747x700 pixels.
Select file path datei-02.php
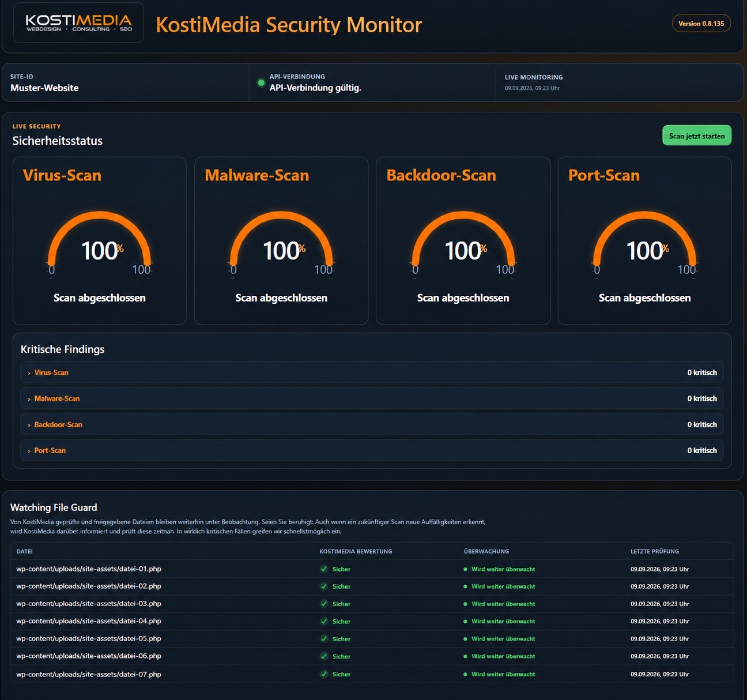[x=89, y=586]
